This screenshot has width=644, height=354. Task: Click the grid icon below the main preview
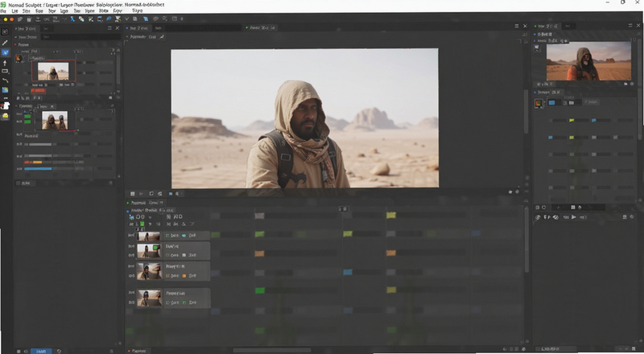pyautogui.click(x=132, y=193)
